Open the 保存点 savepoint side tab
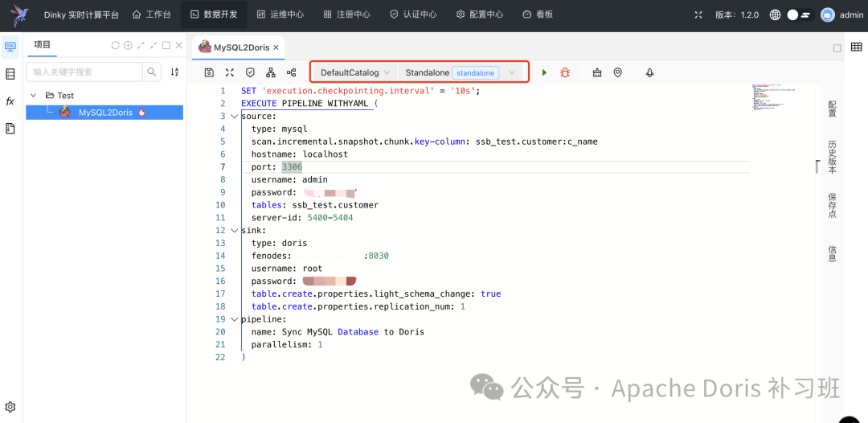The image size is (868, 423). [832, 205]
